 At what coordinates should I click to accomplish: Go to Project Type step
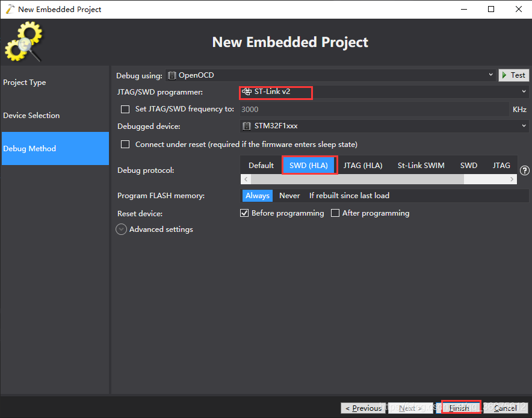pos(55,83)
